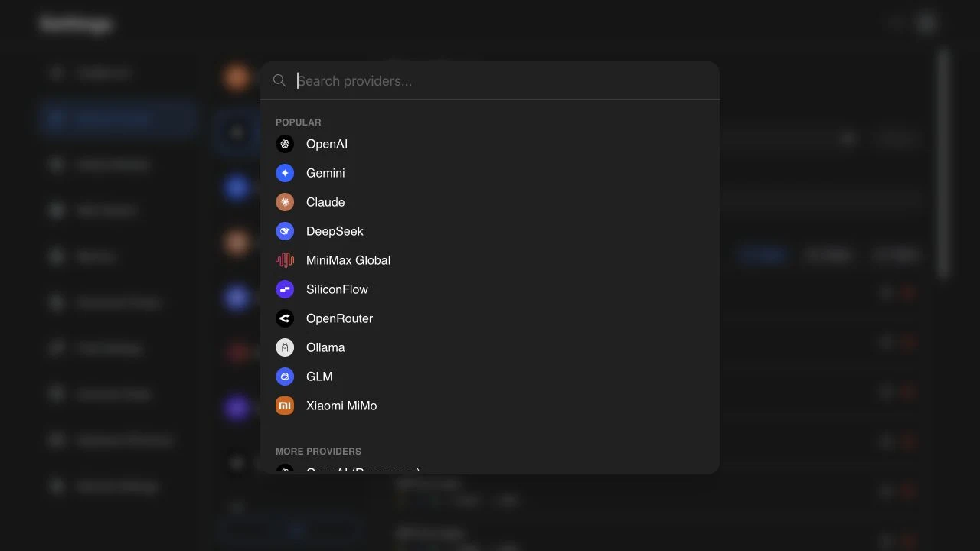Screen dimensions: 980x551
Task: Select the GLM provider icon
Action: (x=285, y=377)
